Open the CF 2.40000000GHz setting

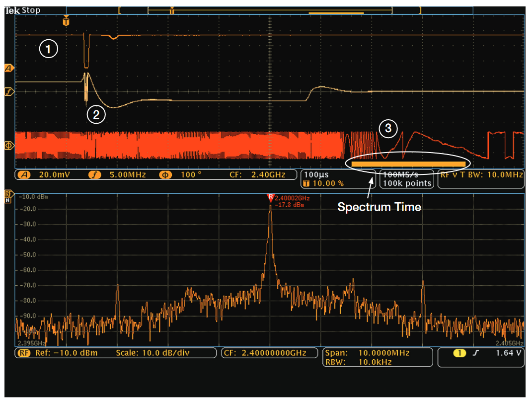pyautogui.click(x=268, y=353)
